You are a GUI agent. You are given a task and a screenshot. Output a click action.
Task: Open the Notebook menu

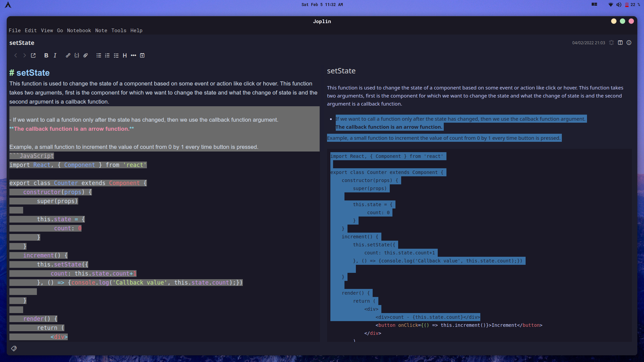79,31
